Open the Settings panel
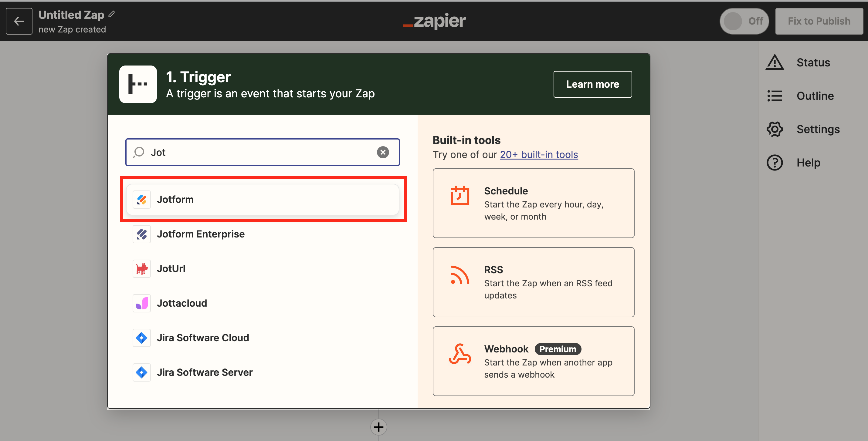This screenshot has height=441, width=868. pos(818,129)
